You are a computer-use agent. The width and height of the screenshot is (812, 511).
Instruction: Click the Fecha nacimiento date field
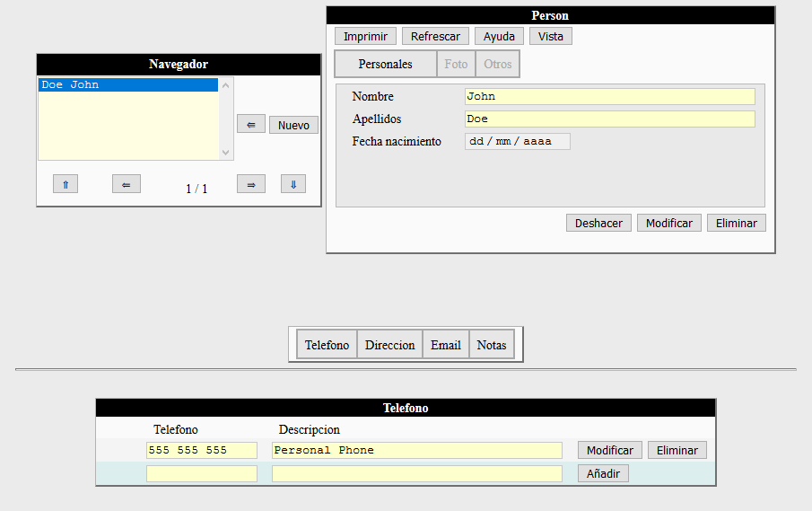tap(517, 142)
